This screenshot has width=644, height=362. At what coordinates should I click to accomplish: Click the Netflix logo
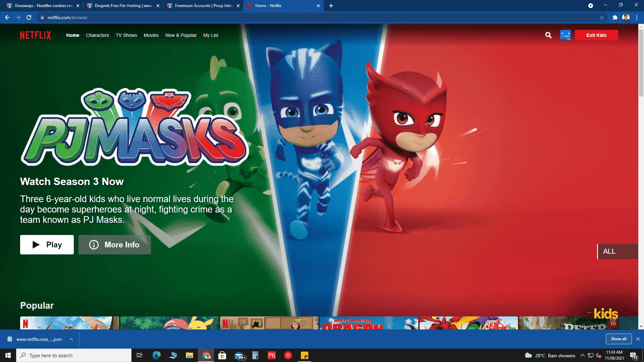click(36, 35)
